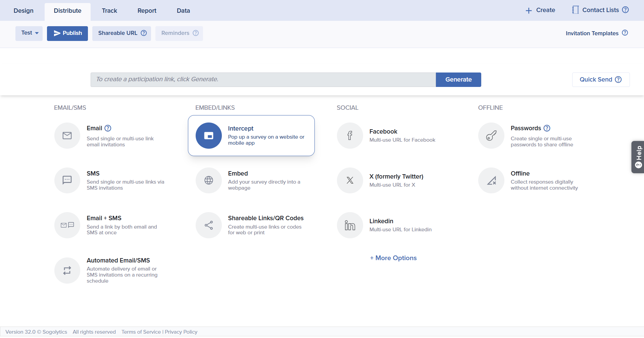Open the Intercept pop-up icon

click(x=208, y=136)
